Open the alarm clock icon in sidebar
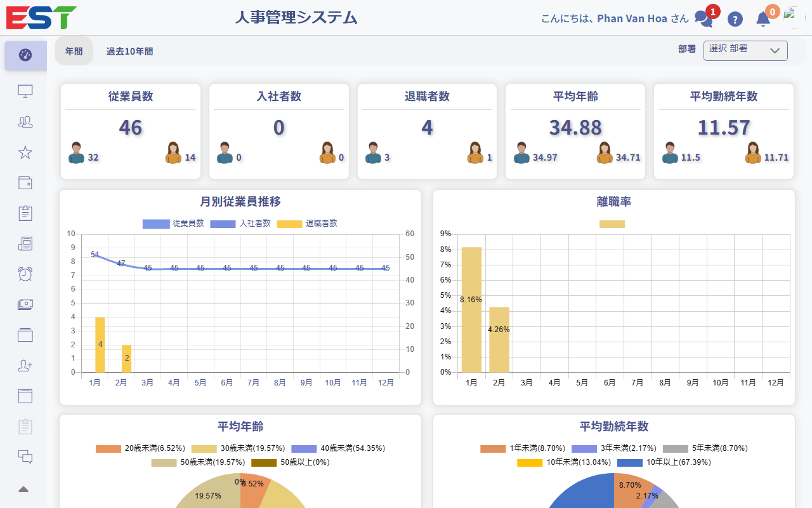The width and height of the screenshot is (812, 508). click(x=25, y=274)
